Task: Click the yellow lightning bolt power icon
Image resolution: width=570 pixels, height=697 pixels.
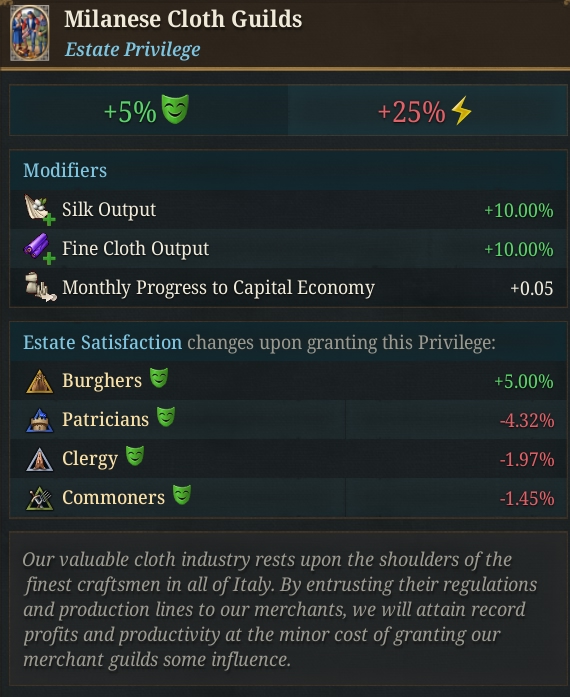Action: pos(461,110)
